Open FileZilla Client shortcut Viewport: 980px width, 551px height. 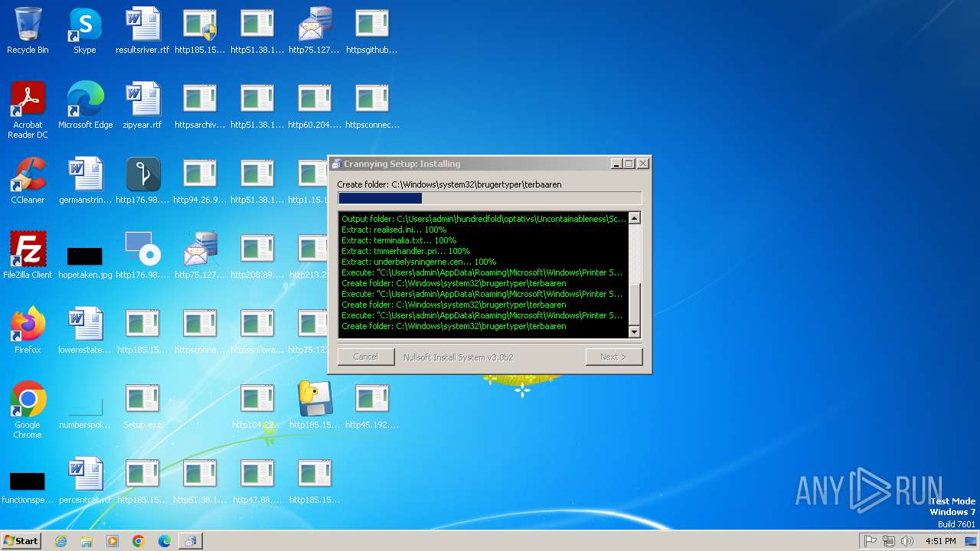(x=28, y=256)
